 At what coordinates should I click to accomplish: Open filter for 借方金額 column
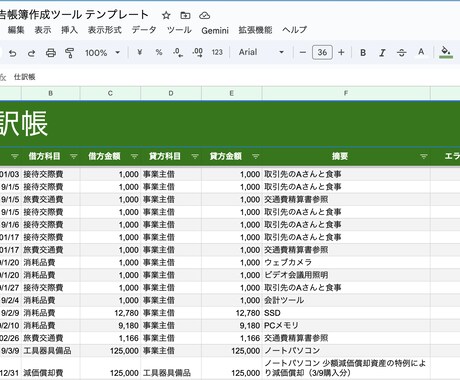[134, 156]
